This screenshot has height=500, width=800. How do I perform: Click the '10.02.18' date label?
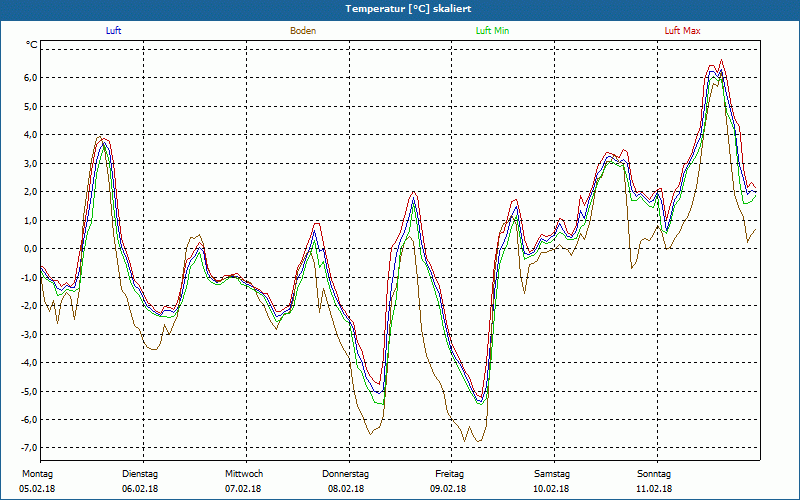click(551, 489)
